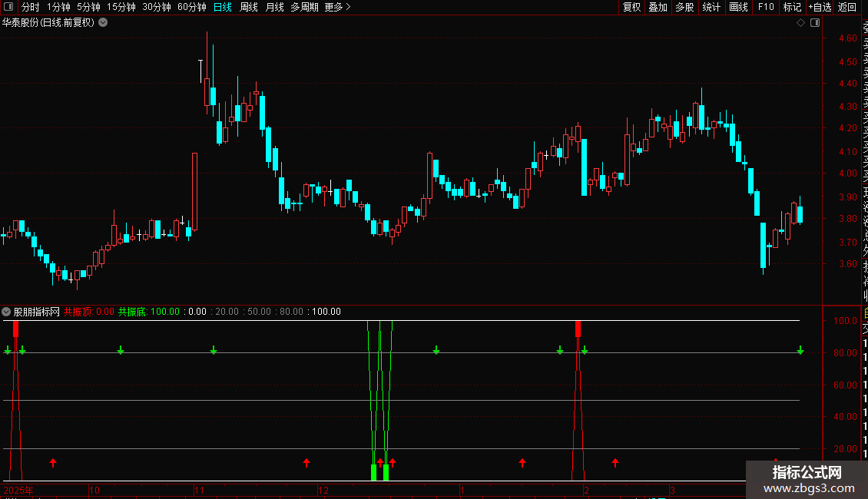Open 多周期 multi-period view
The height and width of the screenshot is (499, 868).
pyautogui.click(x=304, y=7)
